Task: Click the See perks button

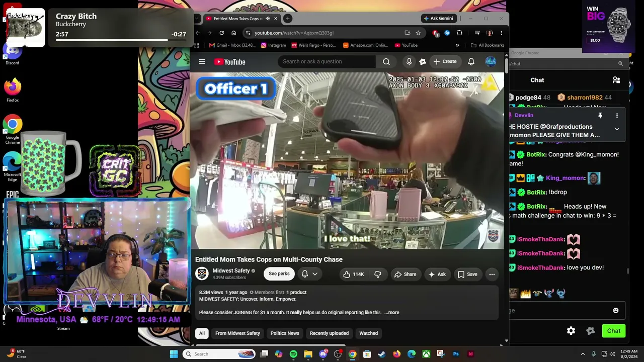Action: (x=279, y=274)
